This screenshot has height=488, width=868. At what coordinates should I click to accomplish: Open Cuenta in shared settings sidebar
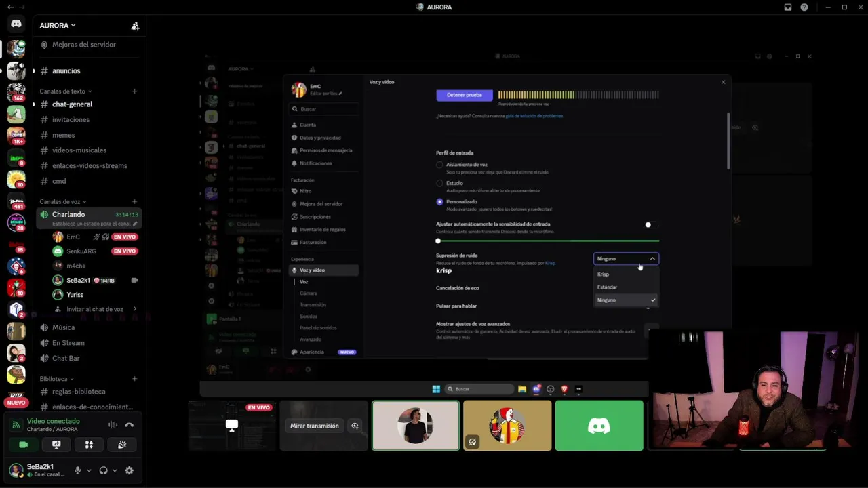pos(323,125)
